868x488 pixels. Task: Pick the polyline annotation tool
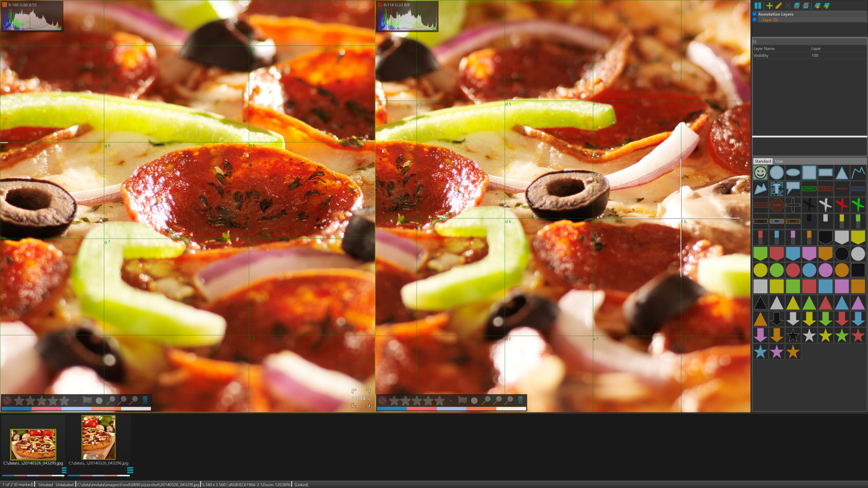858,172
